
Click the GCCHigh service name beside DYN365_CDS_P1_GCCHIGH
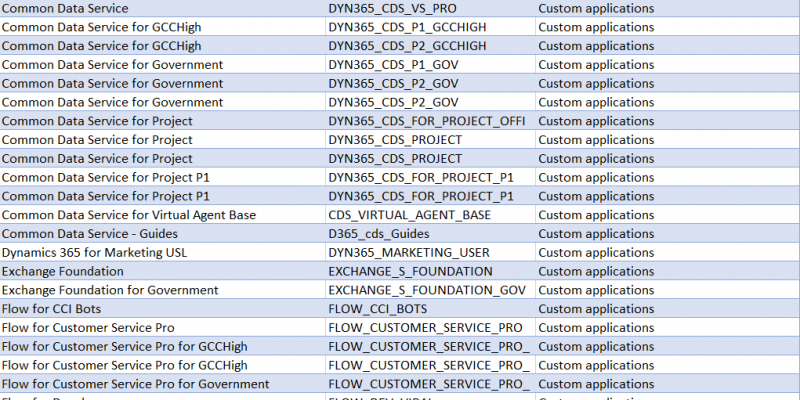(x=162, y=27)
